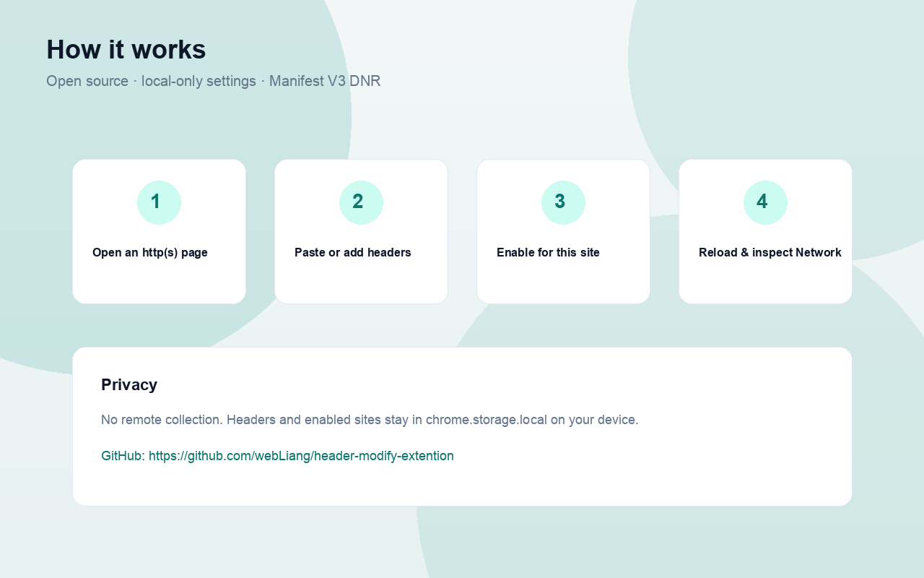This screenshot has height=578, width=924.
Task: Select the 'Open an http(s) page' text
Action: [x=150, y=252]
